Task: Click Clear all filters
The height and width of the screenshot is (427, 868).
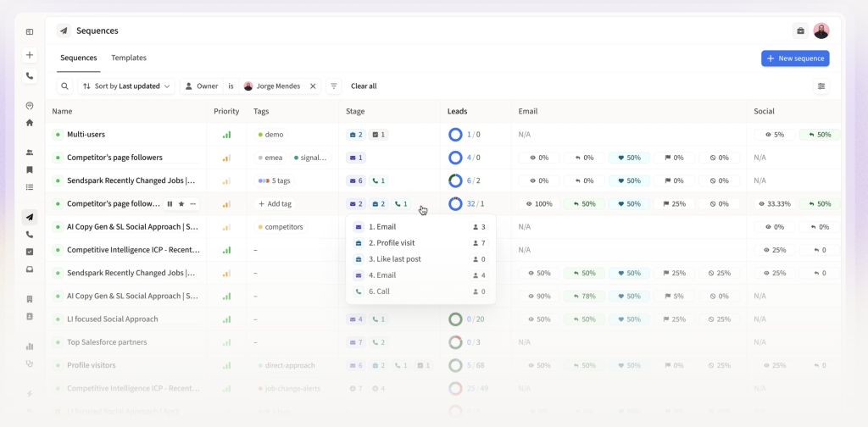Action: click(x=364, y=86)
